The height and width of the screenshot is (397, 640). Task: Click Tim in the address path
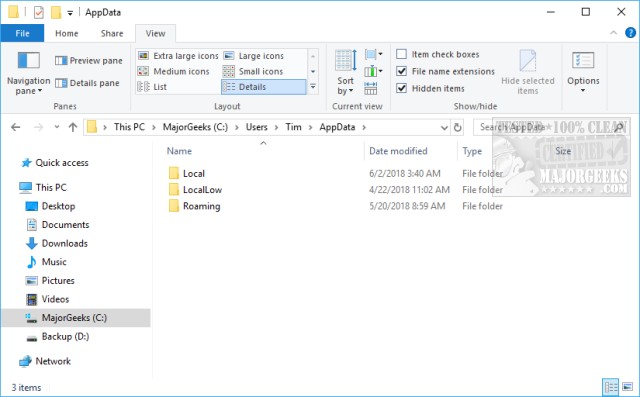293,127
